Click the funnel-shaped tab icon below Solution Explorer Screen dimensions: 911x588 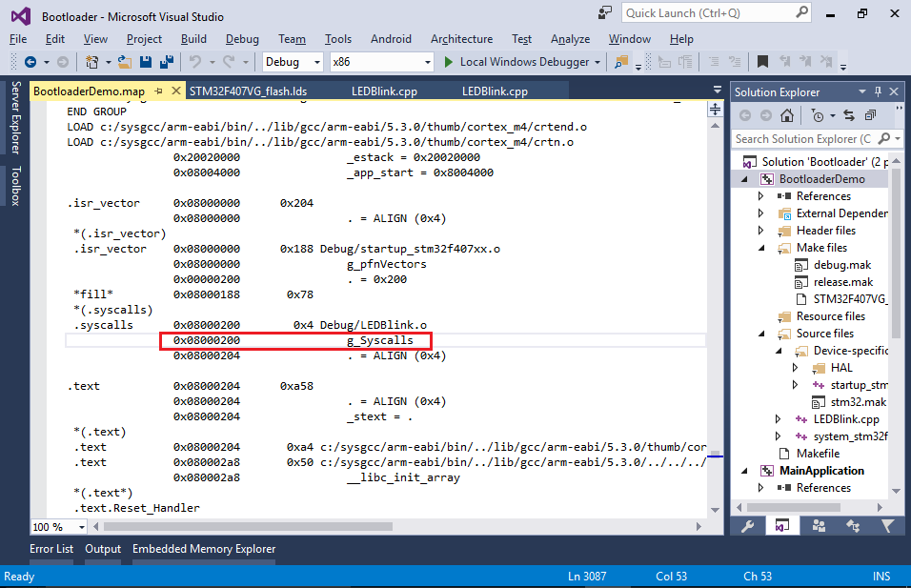[x=888, y=526]
